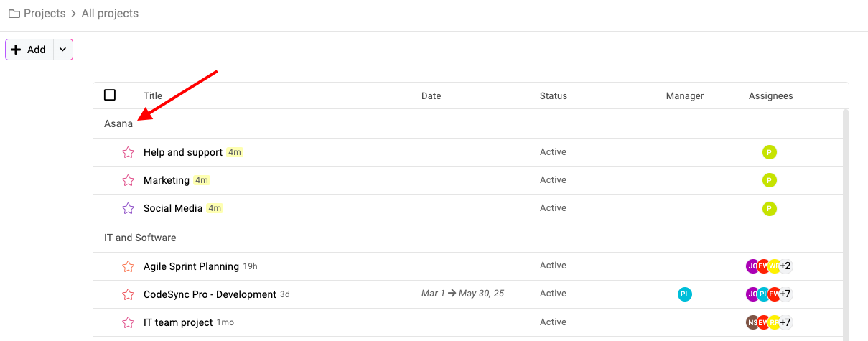Collapse the Asana group header
This screenshot has width=868, height=341.
click(x=118, y=123)
